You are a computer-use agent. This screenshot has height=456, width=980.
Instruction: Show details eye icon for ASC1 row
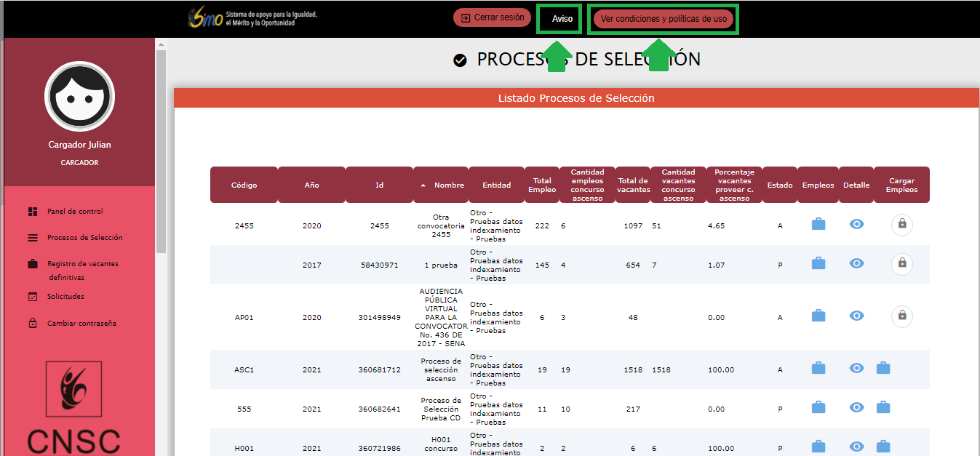[x=857, y=368]
